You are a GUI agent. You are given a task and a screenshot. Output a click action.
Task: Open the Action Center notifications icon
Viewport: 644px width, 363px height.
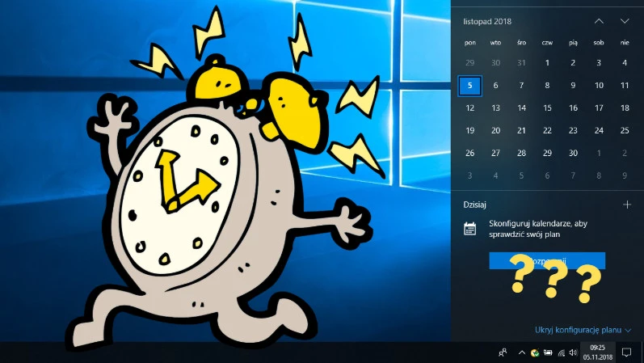tap(626, 352)
